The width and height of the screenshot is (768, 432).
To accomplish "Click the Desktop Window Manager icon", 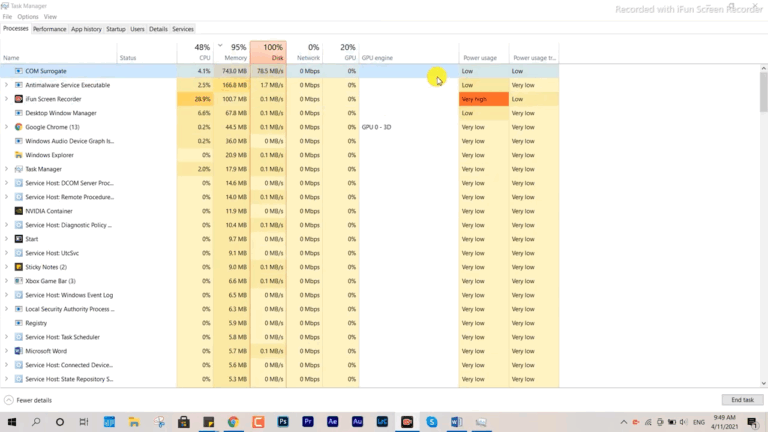I will (19, 113).
